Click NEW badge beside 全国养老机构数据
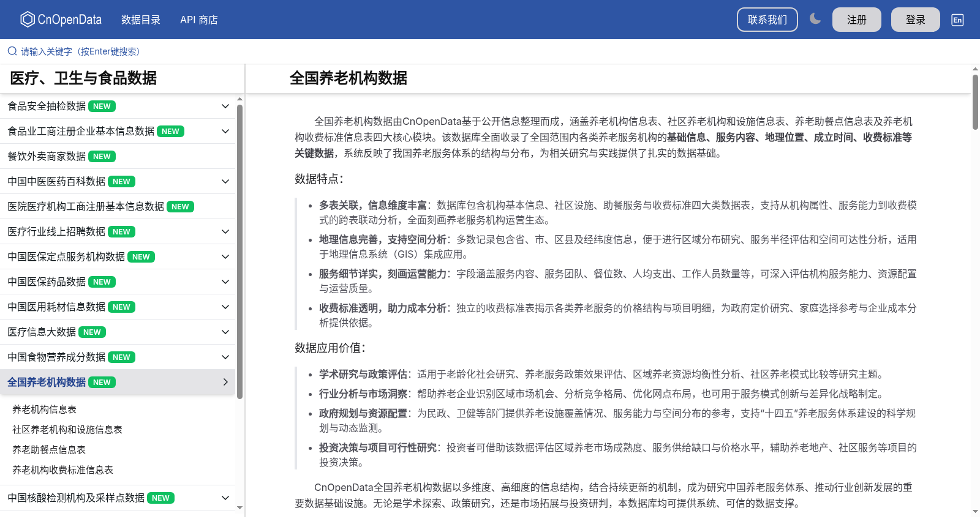Image resolution: width=980 pixels, height=527 pixels. tap(102, 383)
